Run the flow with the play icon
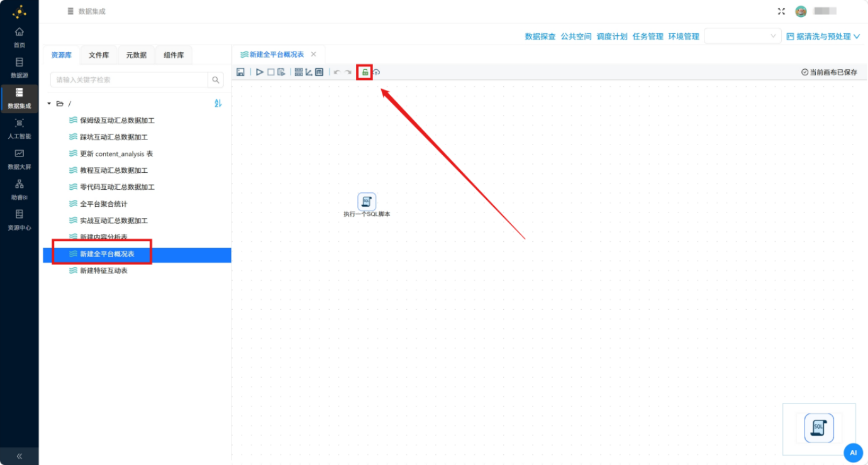Screen dimensions: 868x465 tap(259, 72)
